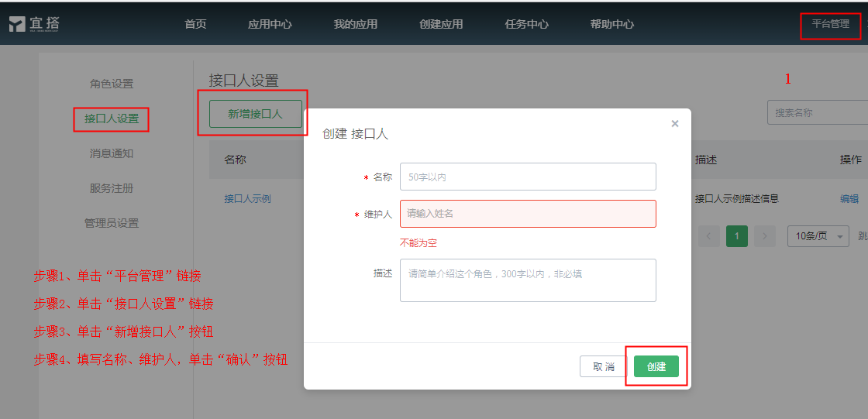Viewport: 868px width, 419px height.
Task: Focus the 描述 text area
Action: point(528,280)
